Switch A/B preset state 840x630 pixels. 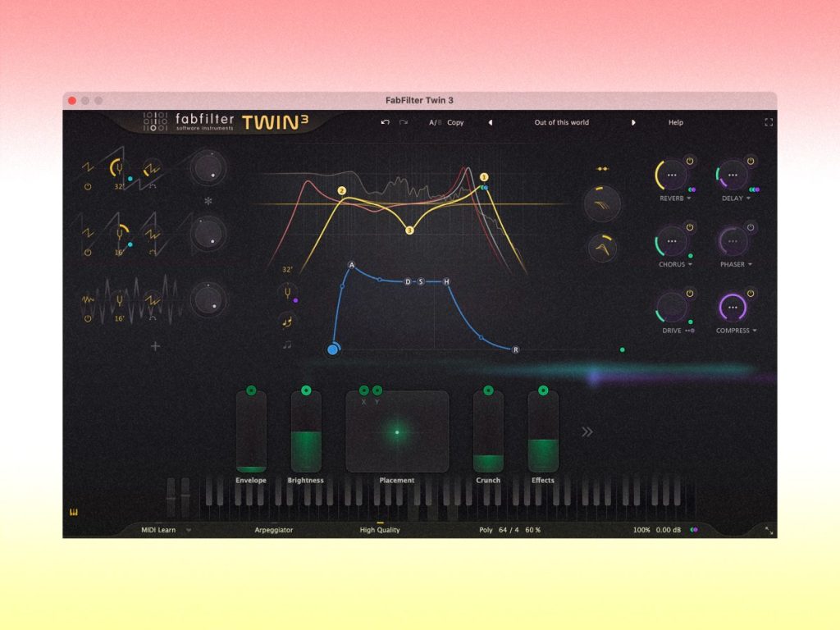435,122
